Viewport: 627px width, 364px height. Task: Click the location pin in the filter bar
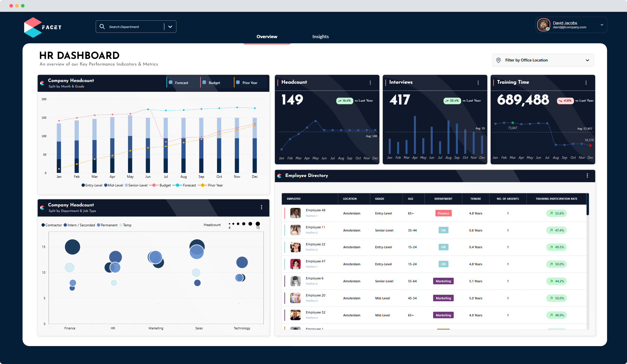pyautogui.click(x=498, y=60)
